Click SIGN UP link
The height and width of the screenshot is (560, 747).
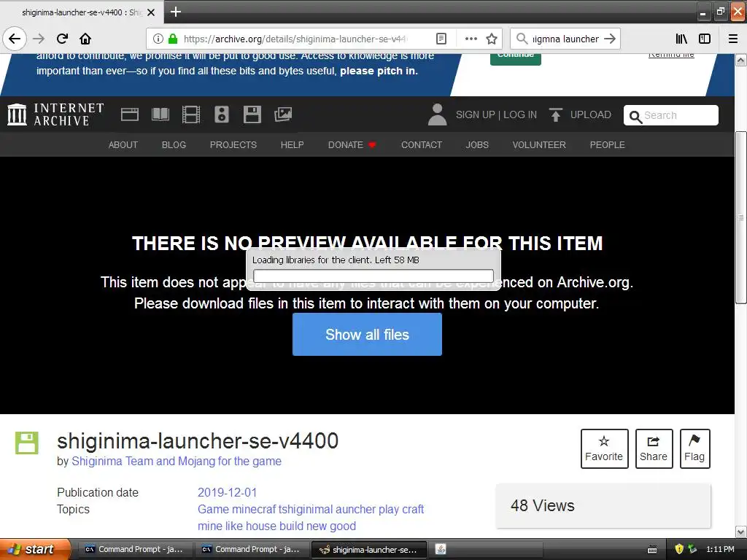tap(476, 114)
